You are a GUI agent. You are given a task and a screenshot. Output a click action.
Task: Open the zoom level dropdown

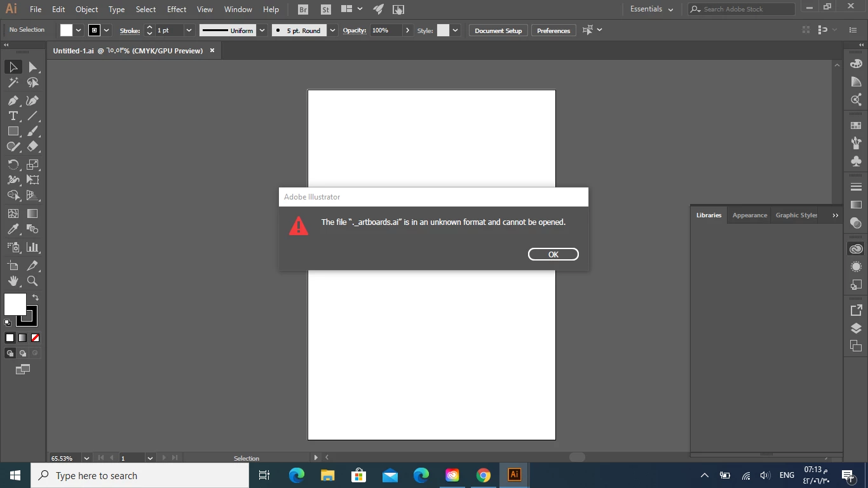click(86, 457)
